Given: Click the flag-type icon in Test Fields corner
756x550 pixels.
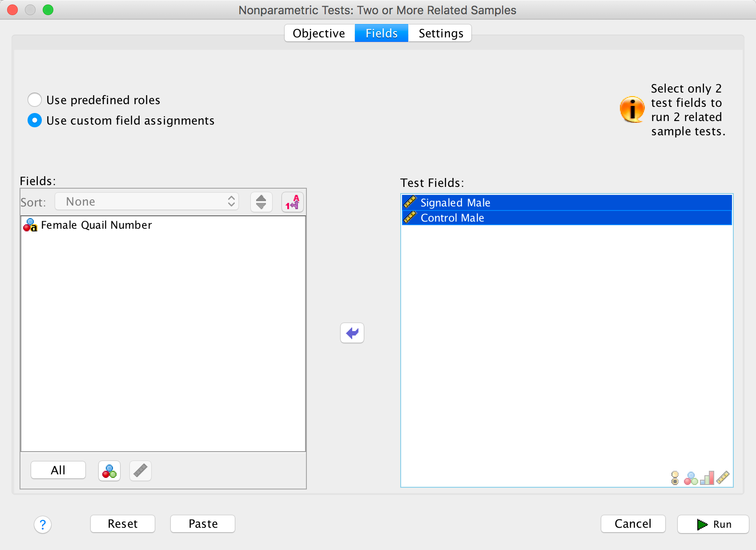Looking at the screenshot, I should coord(675,478).
